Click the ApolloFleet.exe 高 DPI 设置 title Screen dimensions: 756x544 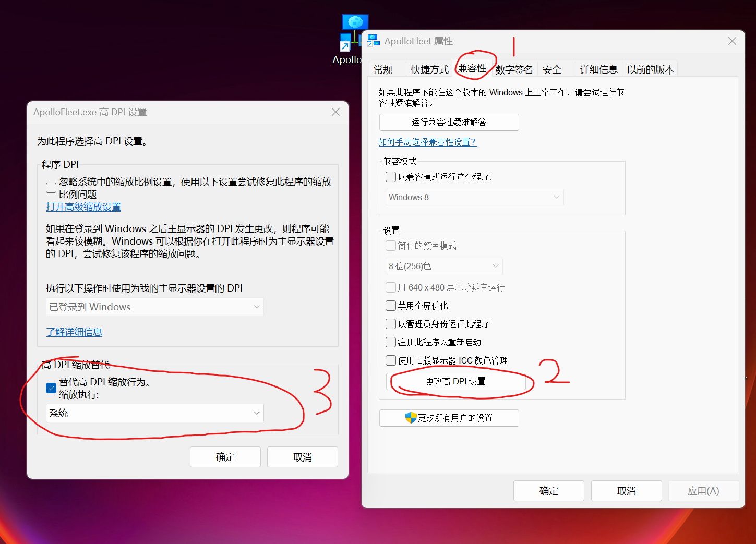(90, 112)
